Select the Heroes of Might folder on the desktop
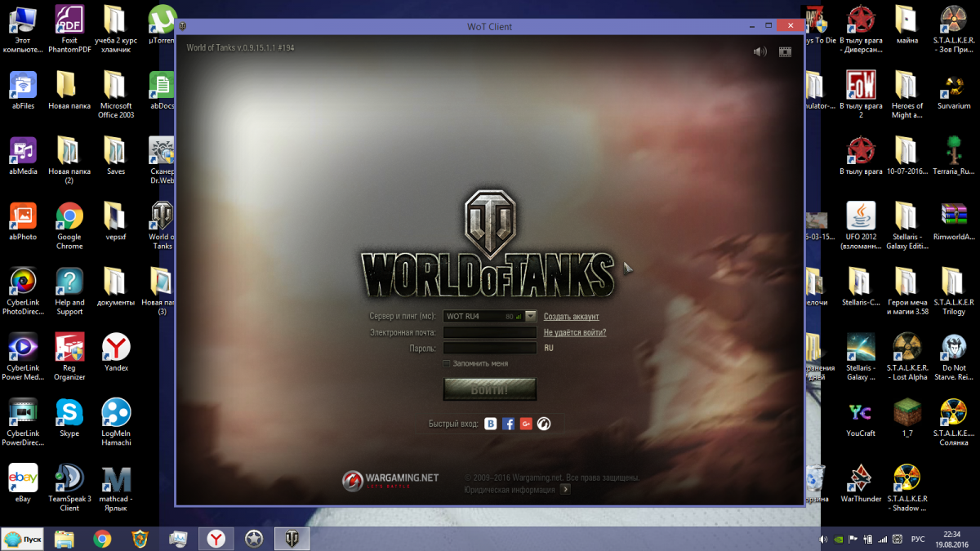980x551 pixels. coord(907,95)
